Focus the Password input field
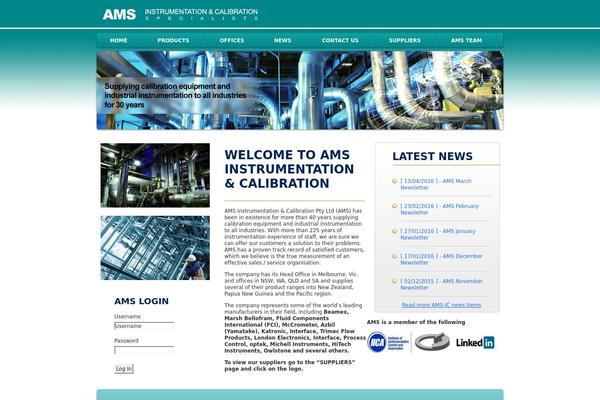Viewport: 600px width, 400px height. (x=144, y=350)
